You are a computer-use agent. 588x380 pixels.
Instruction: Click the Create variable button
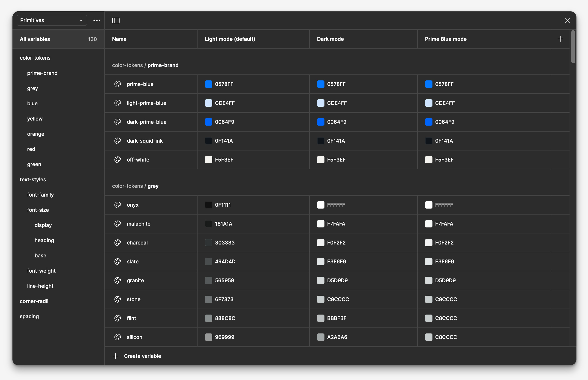(x=142, y=356)
